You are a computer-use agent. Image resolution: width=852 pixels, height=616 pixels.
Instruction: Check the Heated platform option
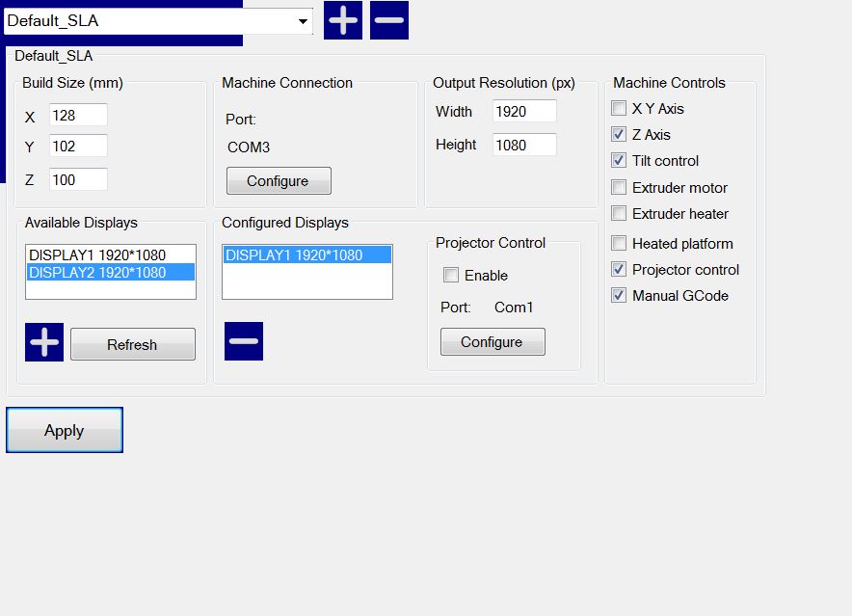[619, 244]
